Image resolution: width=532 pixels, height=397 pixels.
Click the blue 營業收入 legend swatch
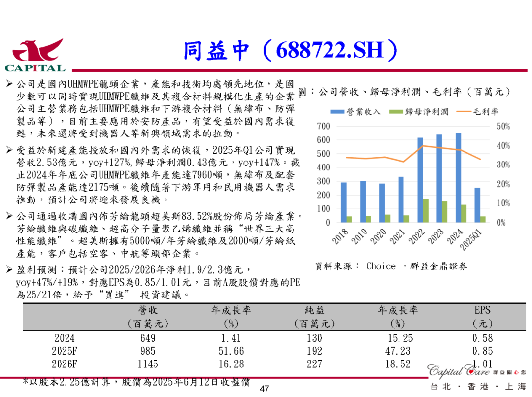coord(337,112)
